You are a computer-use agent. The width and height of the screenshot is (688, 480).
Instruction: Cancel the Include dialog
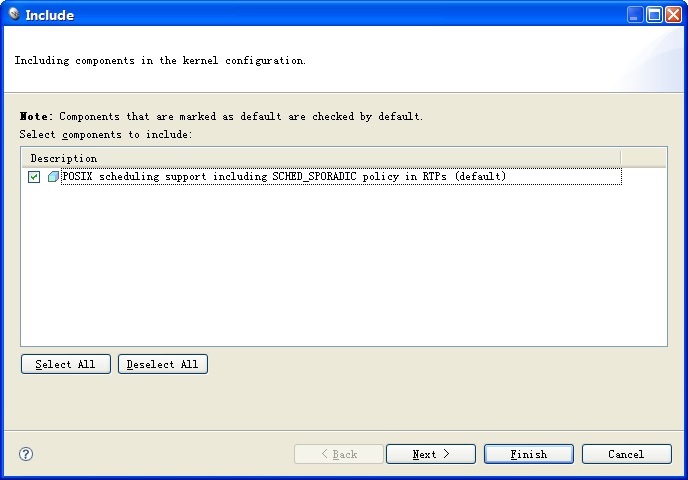click(627, 454)
